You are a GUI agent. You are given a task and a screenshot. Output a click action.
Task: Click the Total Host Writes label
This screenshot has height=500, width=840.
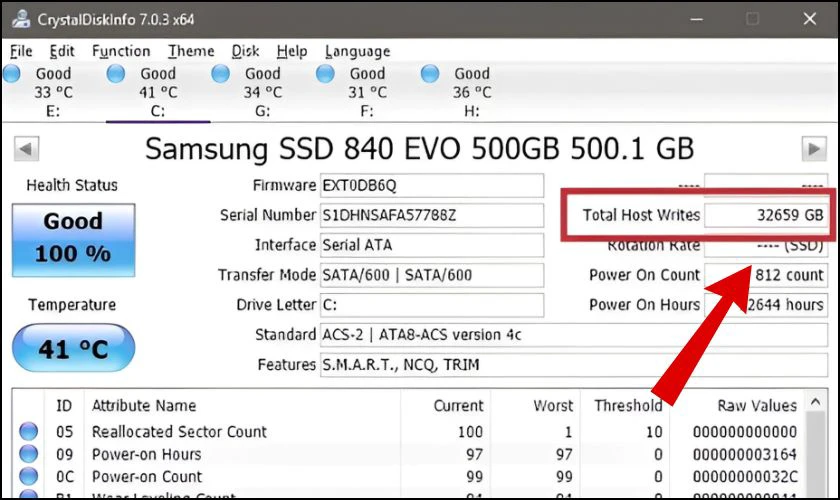[641, 215]
